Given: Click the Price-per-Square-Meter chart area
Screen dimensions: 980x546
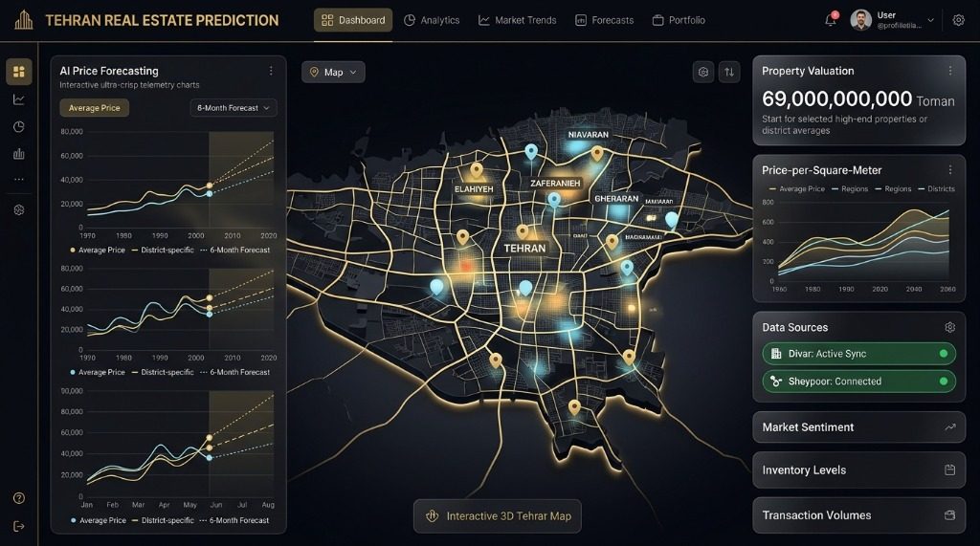Looking at the screenshot, I should pyautogui.click(x=863, y=242).
